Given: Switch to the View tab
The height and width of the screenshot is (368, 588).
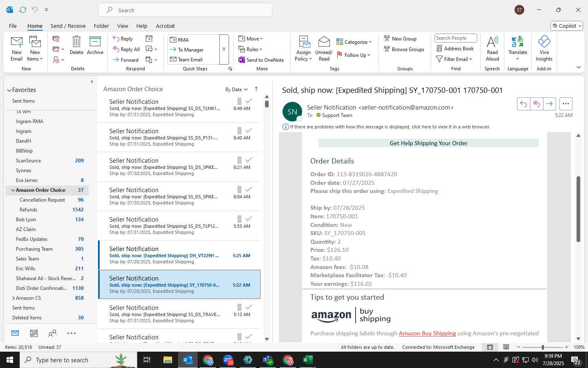Looking at the screenshot, I should click(x=122, y=26).
